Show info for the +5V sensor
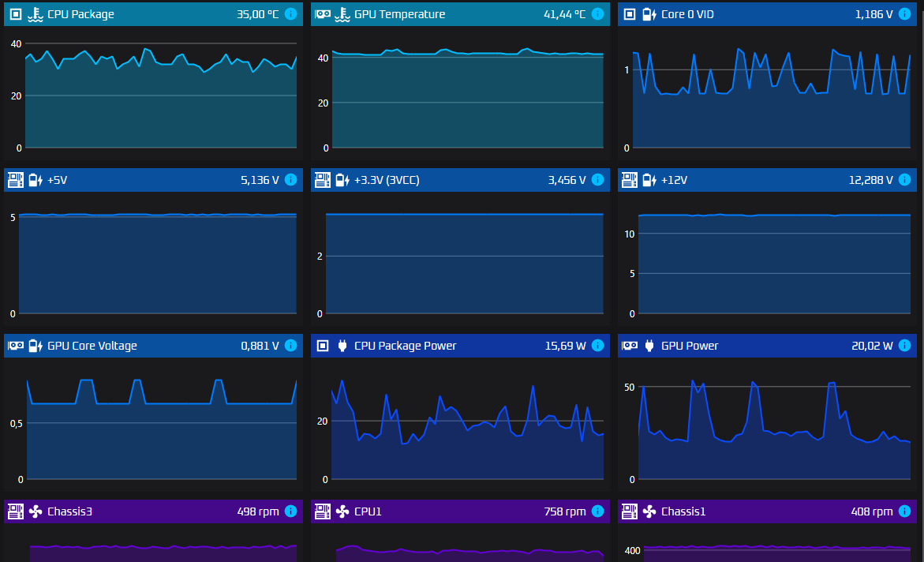924x562 pixels. (x=290, y=180)
